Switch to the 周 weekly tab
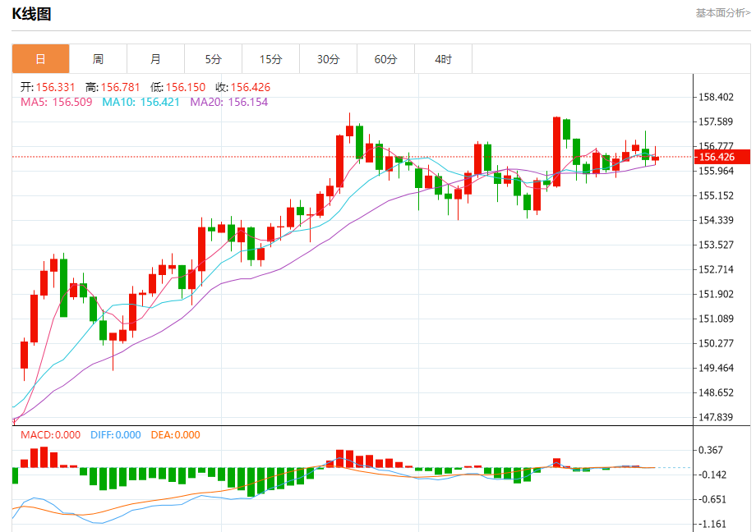Image resolution: width=756 pixels, height=532 pixels. (x=99, y=59)
